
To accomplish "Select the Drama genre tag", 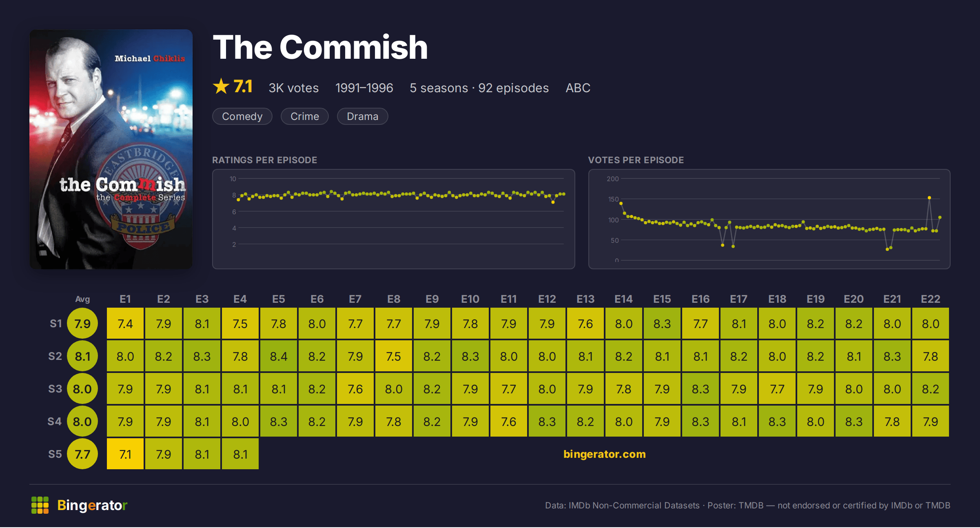I will click(x=362, y=116).
